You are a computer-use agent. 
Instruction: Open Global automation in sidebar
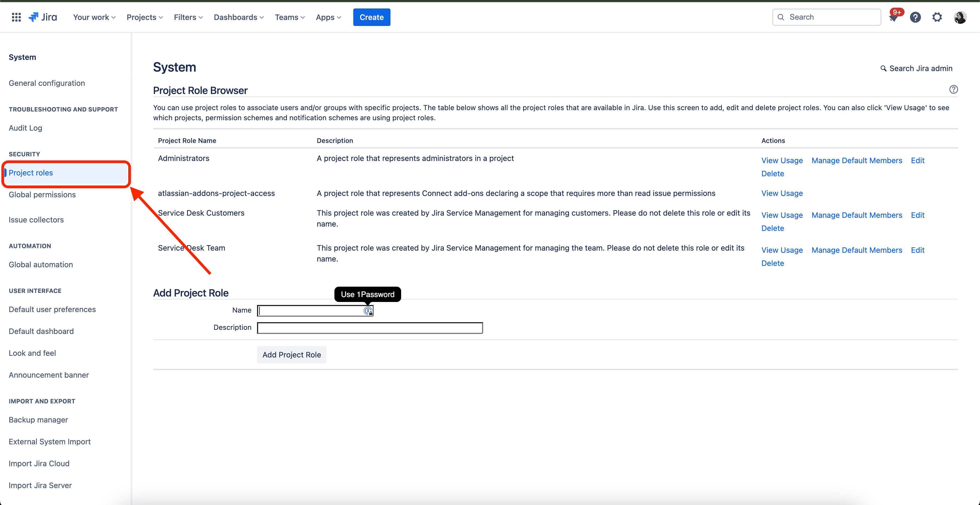tap(41, 265)
